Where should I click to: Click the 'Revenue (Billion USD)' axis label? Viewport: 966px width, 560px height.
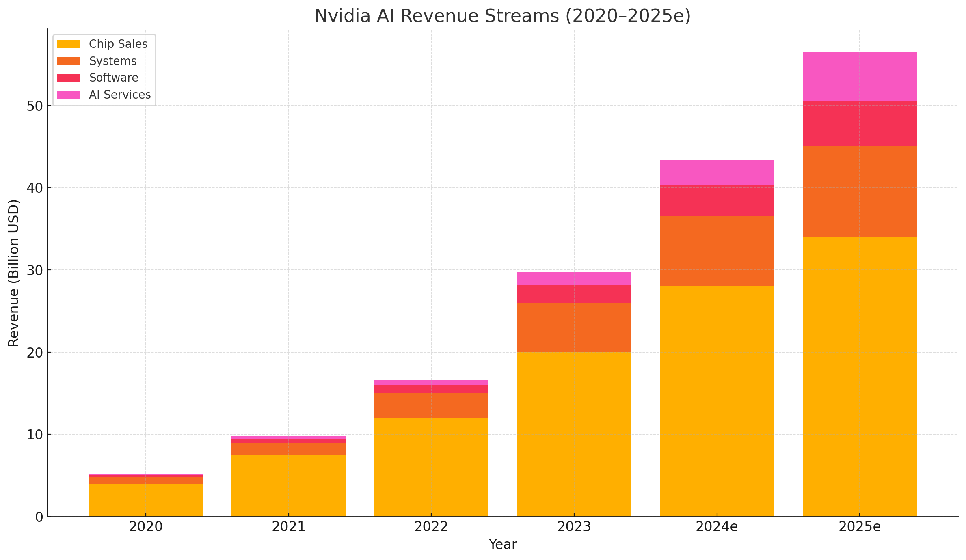(x=14, y=273)
